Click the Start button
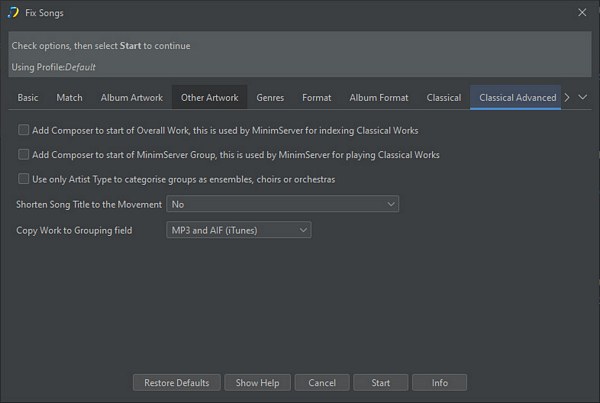 [x=380, y=383]
